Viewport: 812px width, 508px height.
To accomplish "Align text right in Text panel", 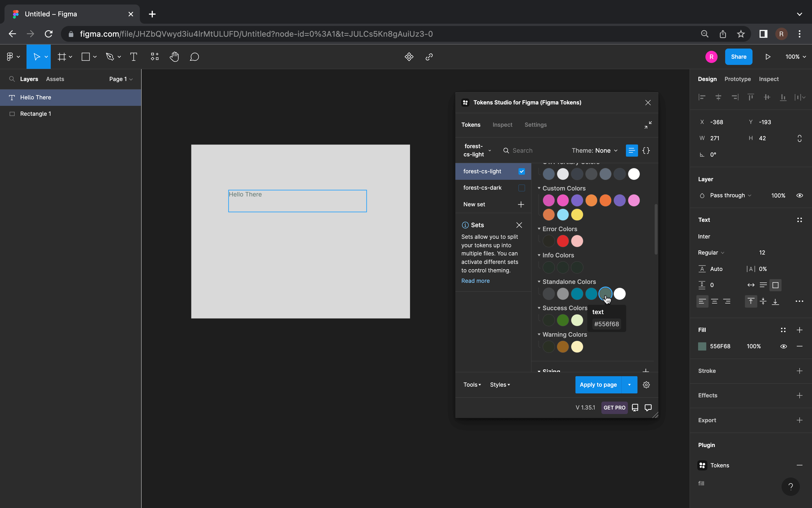I will tap(727, 301).
